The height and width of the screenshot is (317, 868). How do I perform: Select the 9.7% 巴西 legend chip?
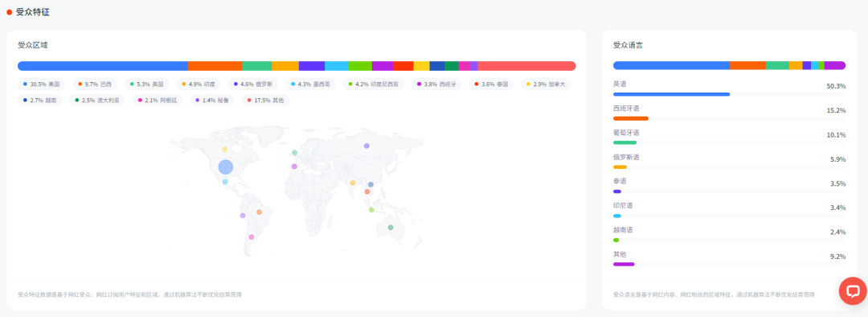95,84
